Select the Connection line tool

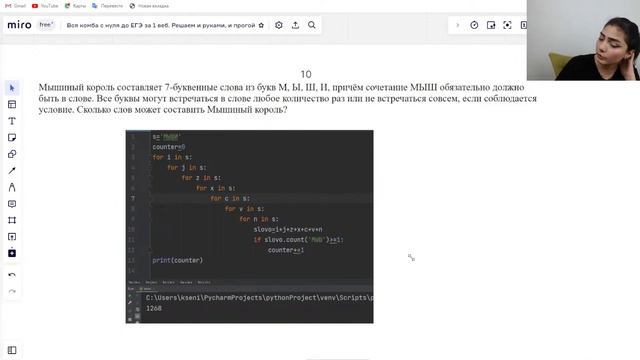pos(12,171)
